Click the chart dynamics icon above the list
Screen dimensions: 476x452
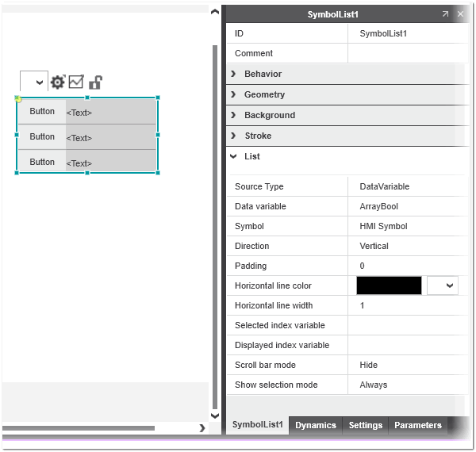(x=76, y=82)
